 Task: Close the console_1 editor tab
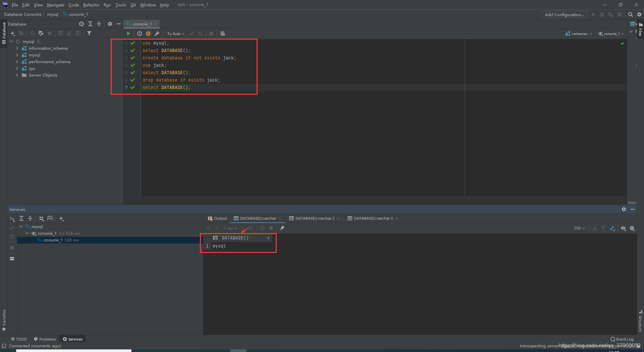(156, 24)
